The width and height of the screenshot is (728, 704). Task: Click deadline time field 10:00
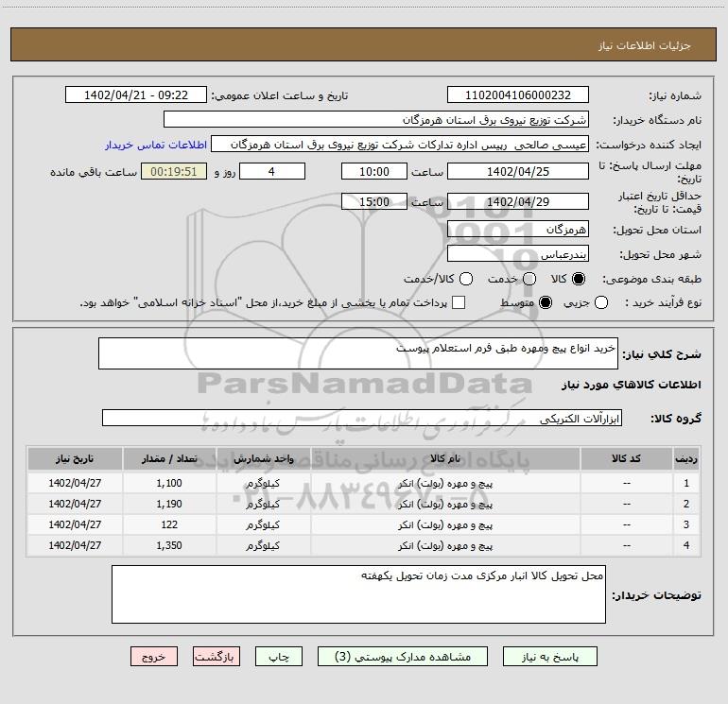click(x=374, y=171)
